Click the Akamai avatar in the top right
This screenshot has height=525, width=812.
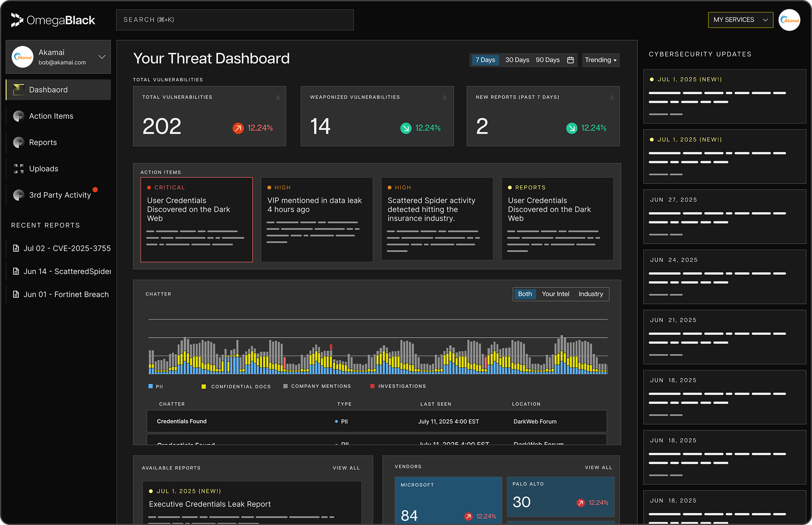pos(789,20)
